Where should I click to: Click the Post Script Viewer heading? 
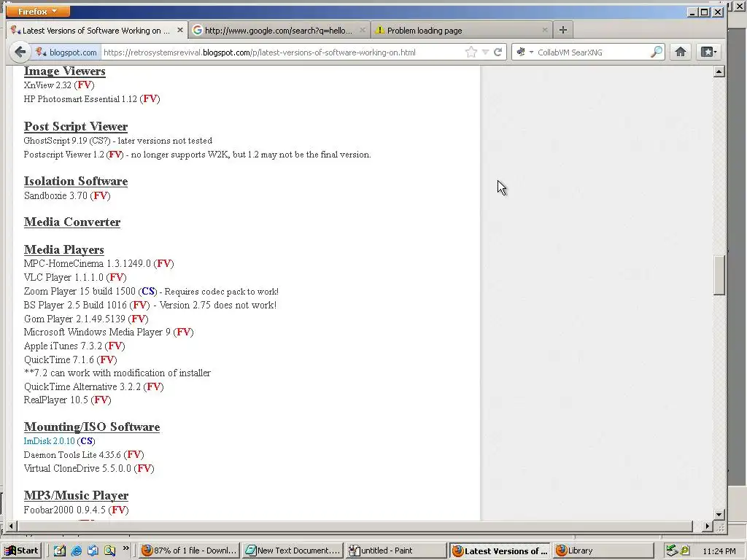76,126
